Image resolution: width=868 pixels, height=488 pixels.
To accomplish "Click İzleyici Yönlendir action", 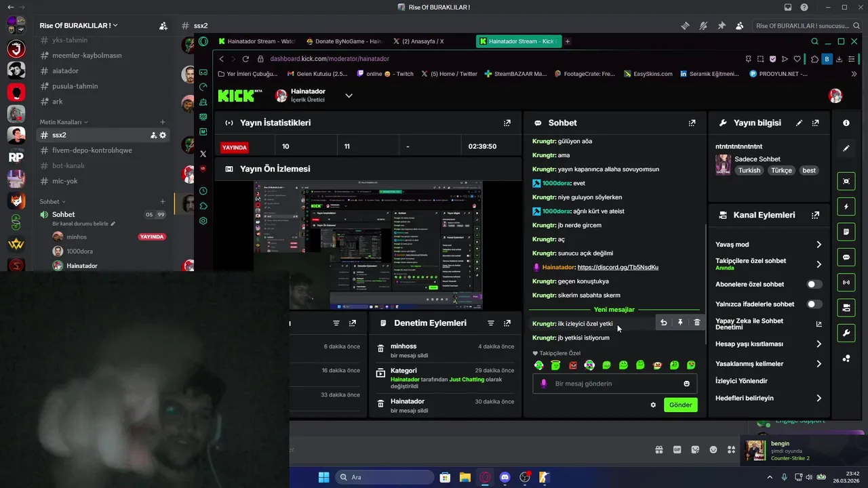I will point(742,381).
